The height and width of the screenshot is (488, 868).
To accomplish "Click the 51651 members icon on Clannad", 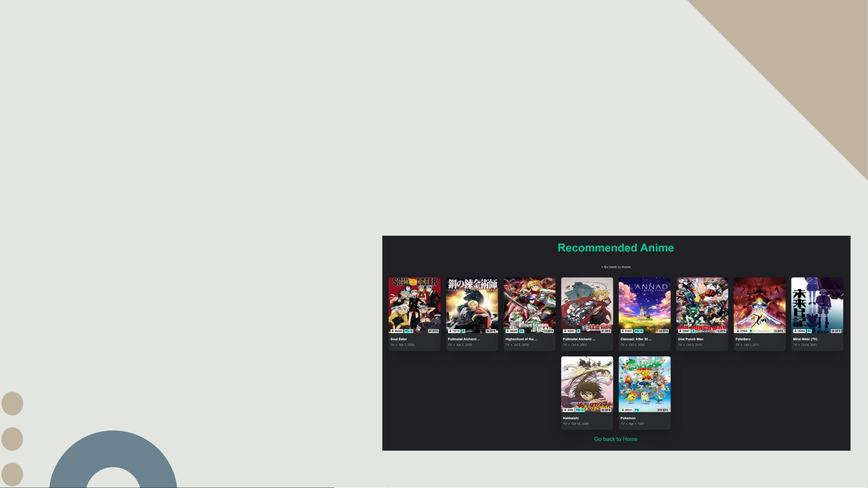I will click(x=622, y=331).
